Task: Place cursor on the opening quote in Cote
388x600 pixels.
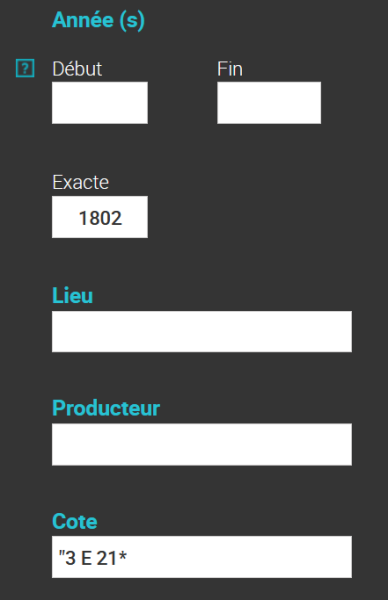Action: point(61,553)
